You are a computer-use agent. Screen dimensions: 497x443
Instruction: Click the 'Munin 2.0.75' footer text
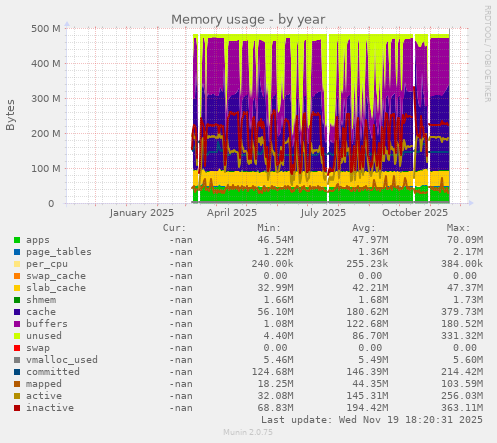tap(248, 432)
